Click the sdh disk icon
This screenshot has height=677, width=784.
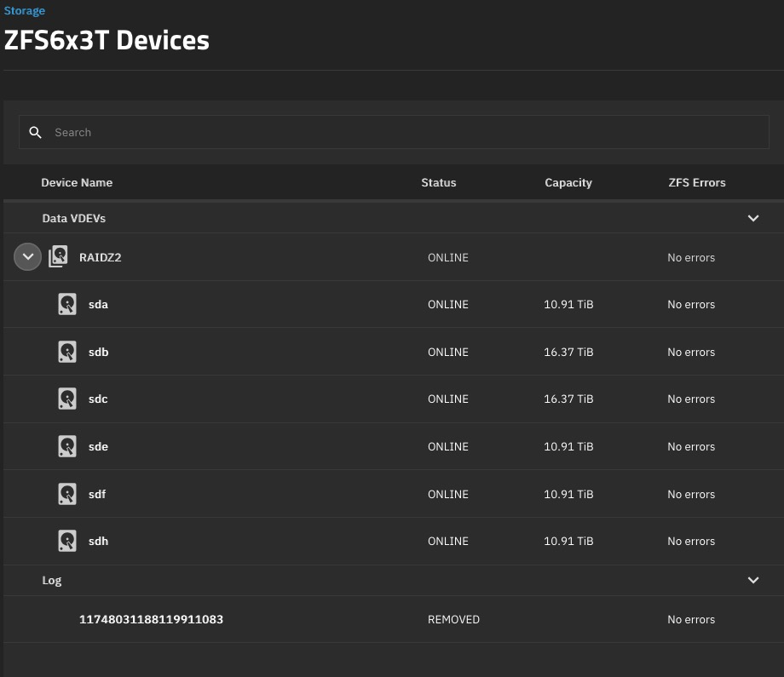(67, 541)
